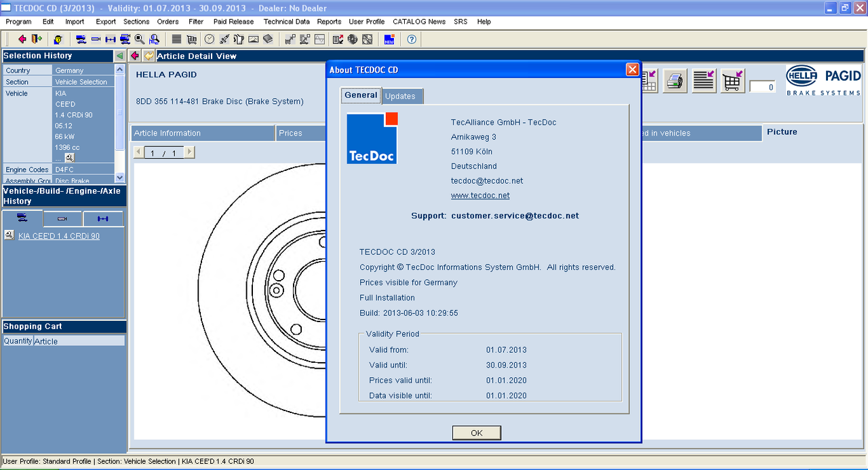This screenshot has height=470, width=868.
Task: Open the list lines icon in toolbar
Action: click(176, 39)
